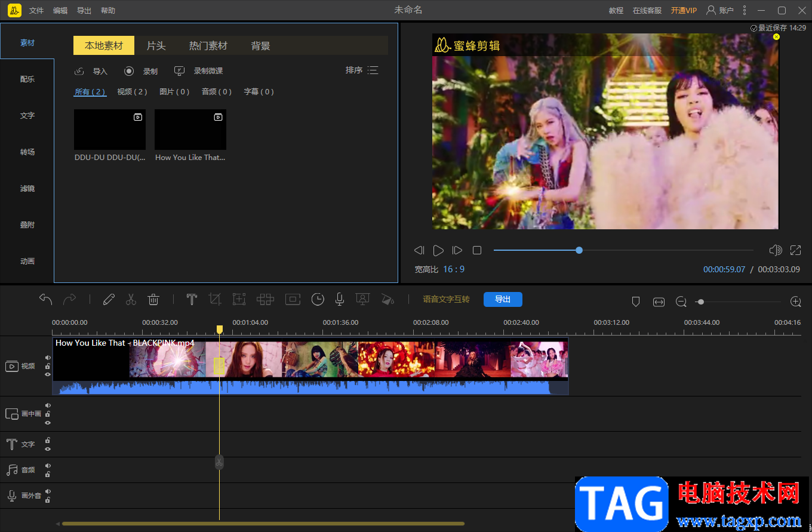812x532 pixels.
Task: Click the timeline zoom slider handle
Action: (701, 302)
